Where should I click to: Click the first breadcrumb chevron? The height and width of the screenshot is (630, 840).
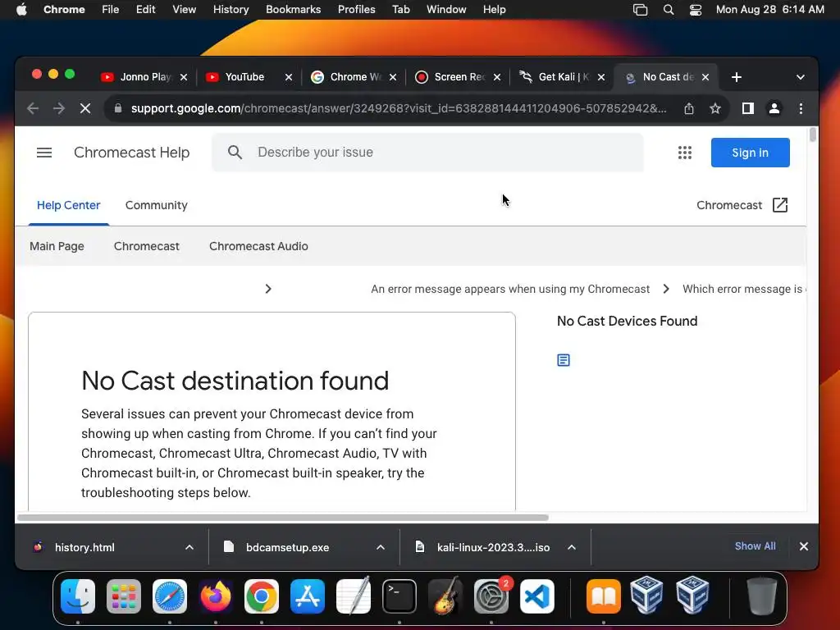pos(268,290)
